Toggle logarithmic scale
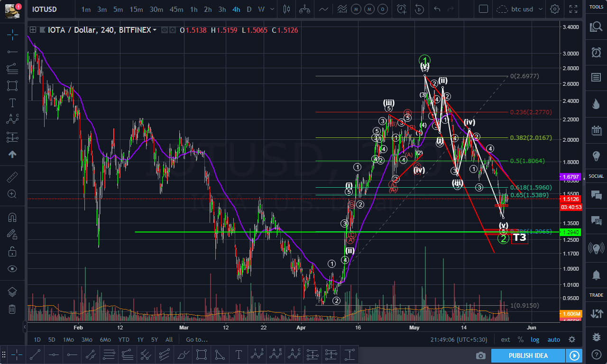The height and width of the screenshot is (364, 607). (535, 339)
